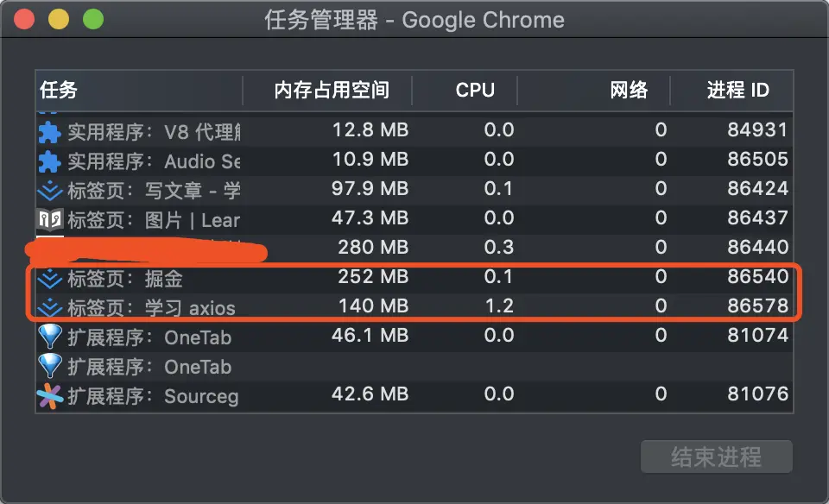Viewport: 829px width, 504px height.
Task: Click funnel icon of first OneTab extension row
Action: pyautogui.click(x=49, y=337)
